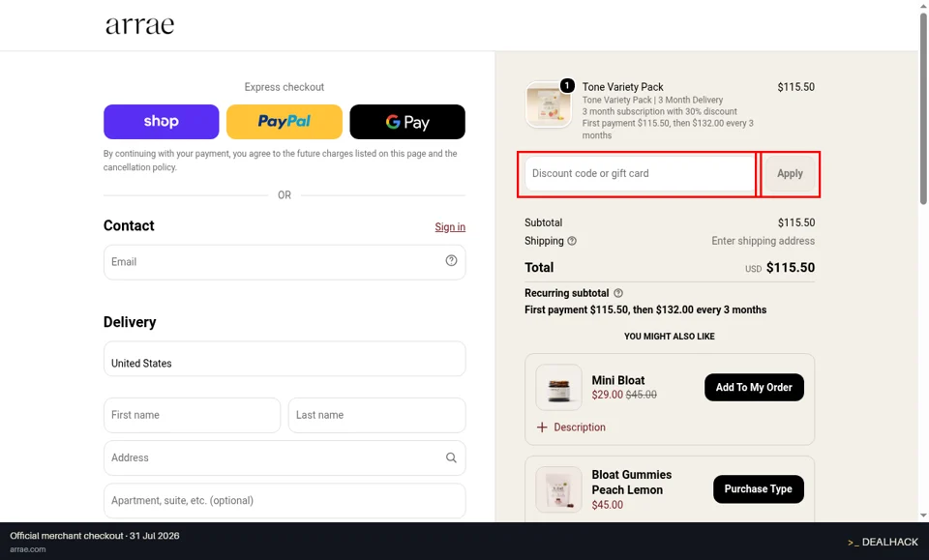Check out with Google Pay
929x560 pixels.
coord(407,122)
